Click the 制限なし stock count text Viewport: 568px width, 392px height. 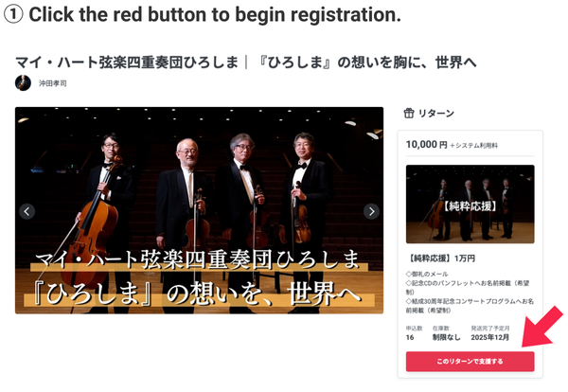[446, 337]
